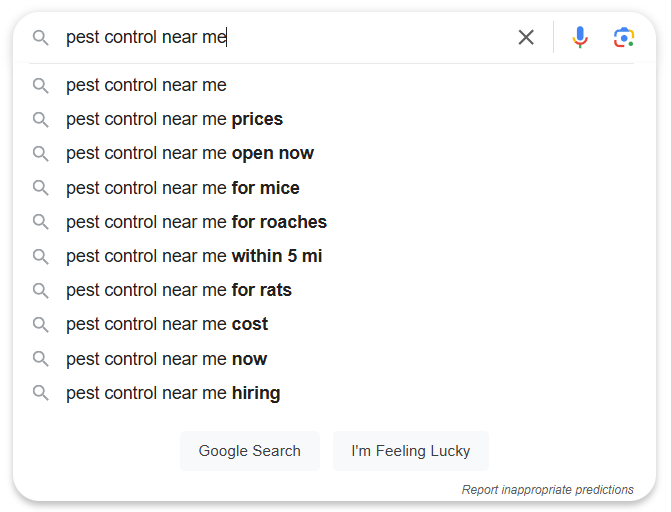This screenshot has height=512, width=671.
Task: Click the magnifier icon in the search box
Action: click(x=41, y=38)
